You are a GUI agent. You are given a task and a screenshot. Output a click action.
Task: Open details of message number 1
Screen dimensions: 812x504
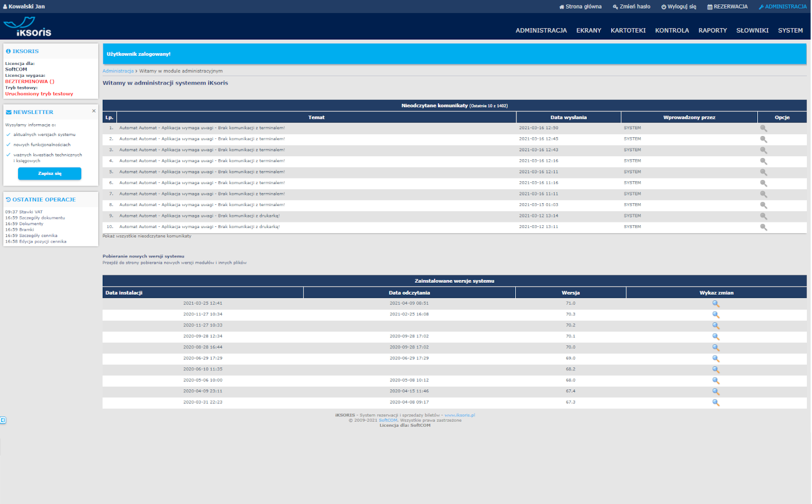point(763,128)
